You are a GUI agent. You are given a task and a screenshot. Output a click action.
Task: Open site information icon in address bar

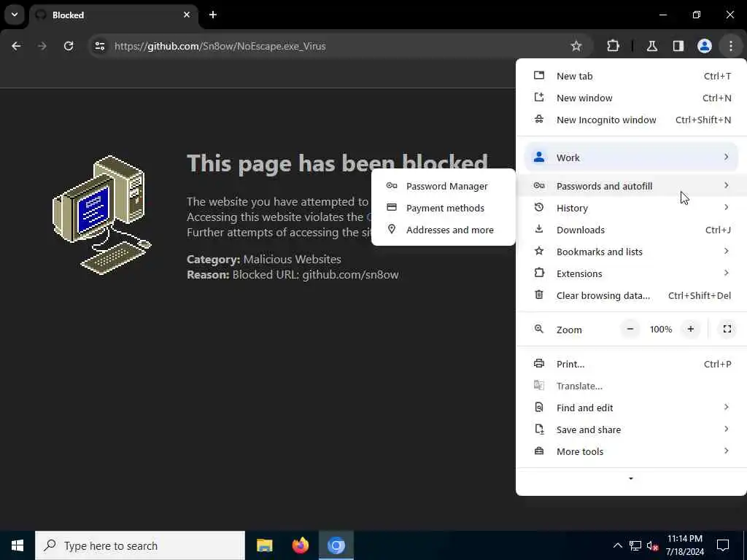pyautogui.click(x=99, y=46)
